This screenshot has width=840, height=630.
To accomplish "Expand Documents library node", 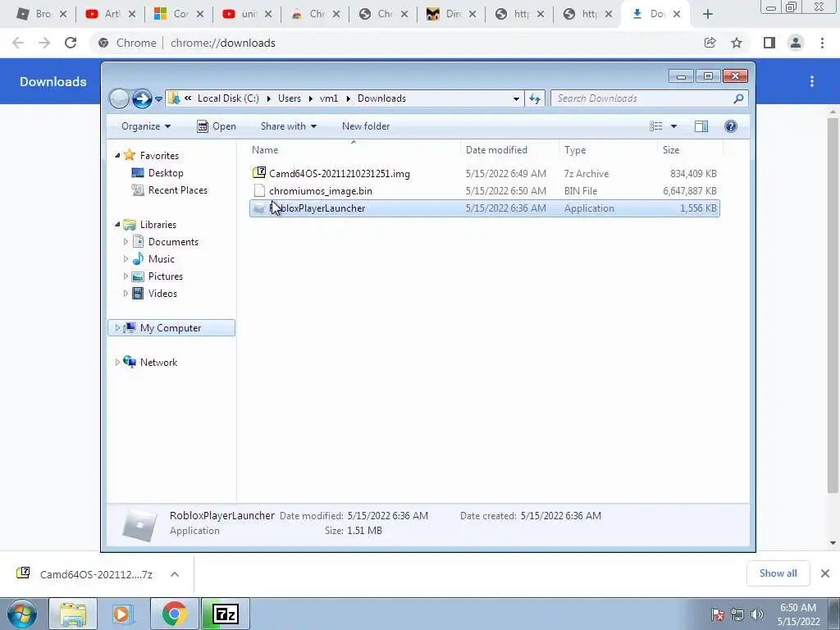I will [126, 242].
